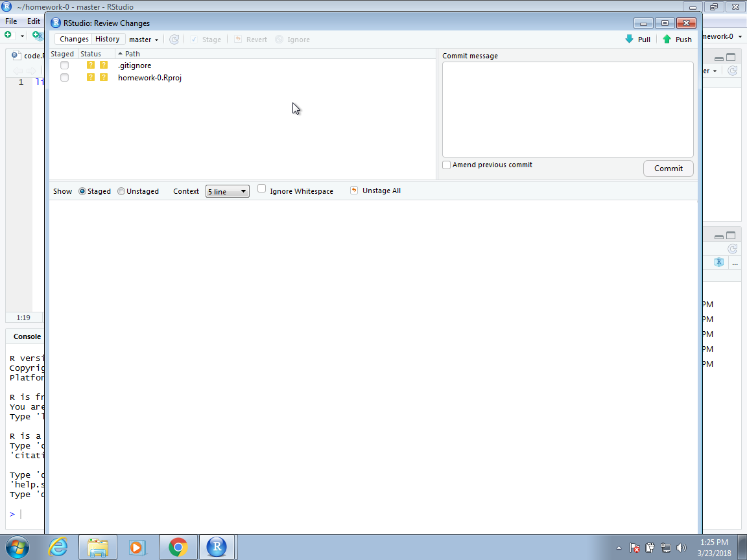Open Windows Start menu orb

coord(17,547)
